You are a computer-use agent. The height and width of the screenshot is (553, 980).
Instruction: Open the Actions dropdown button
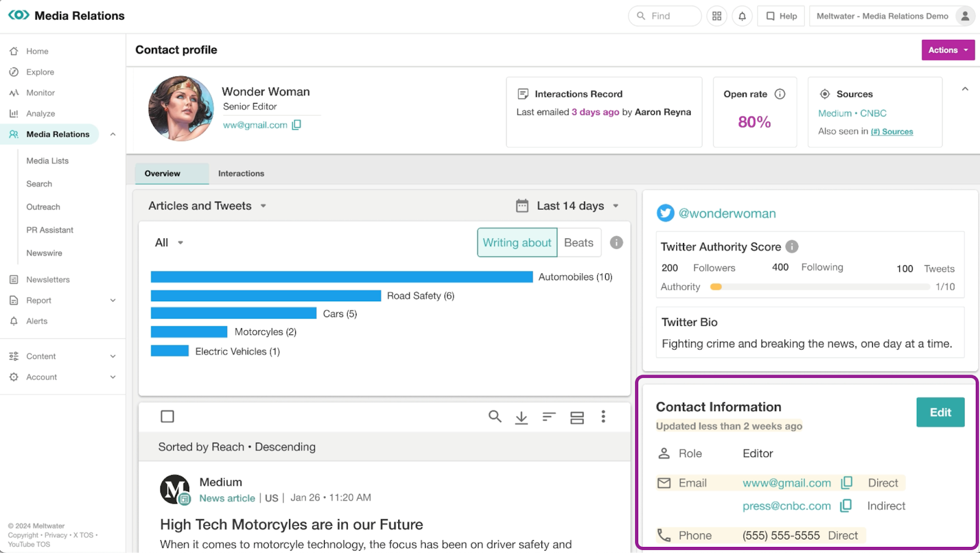pos(948,50)
